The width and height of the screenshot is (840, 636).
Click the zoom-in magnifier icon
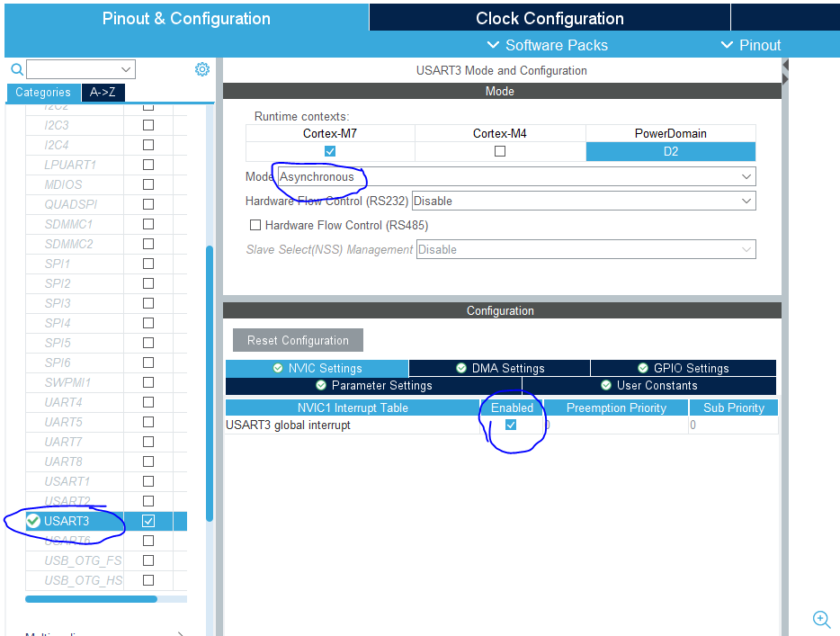821,620
